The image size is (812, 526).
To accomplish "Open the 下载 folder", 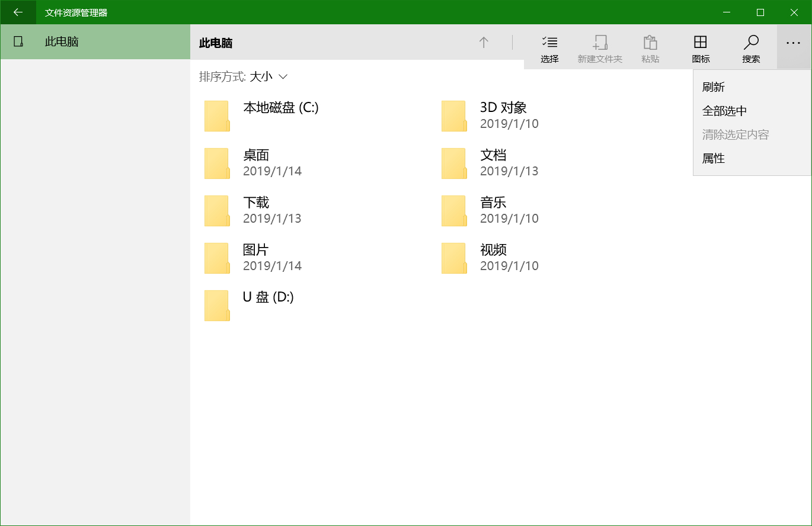I will point(256,203).
